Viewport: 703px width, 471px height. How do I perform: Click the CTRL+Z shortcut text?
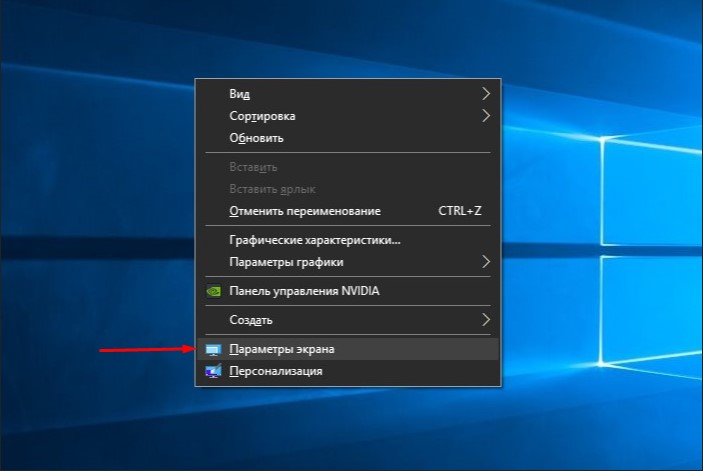460,211
